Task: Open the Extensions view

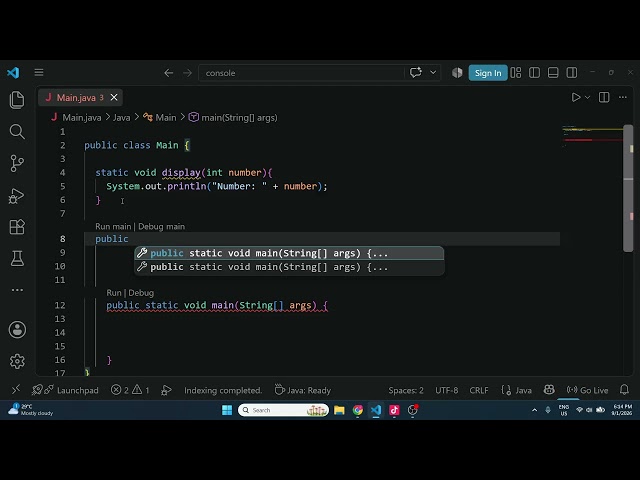Action: tap(17, 227)
